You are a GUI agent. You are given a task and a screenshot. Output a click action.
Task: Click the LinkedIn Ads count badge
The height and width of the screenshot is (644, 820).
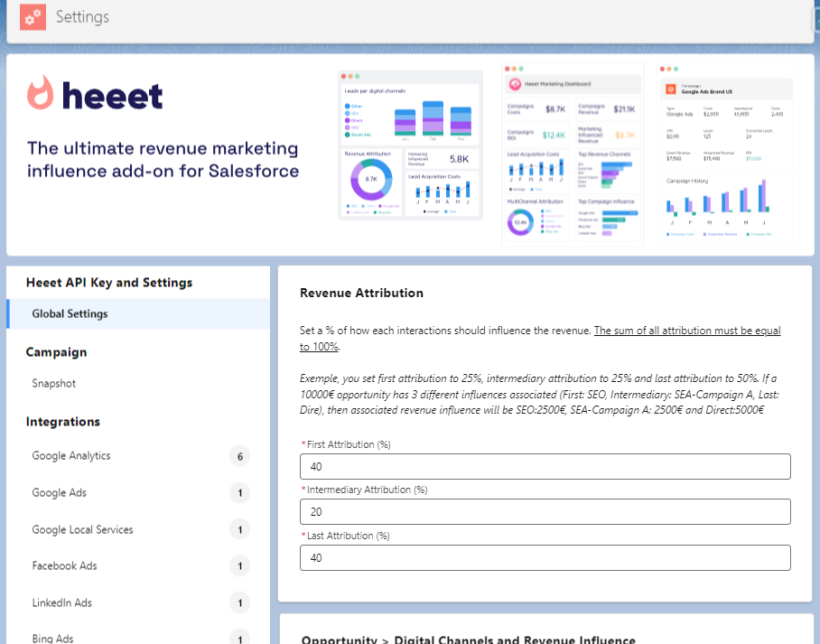240,602
